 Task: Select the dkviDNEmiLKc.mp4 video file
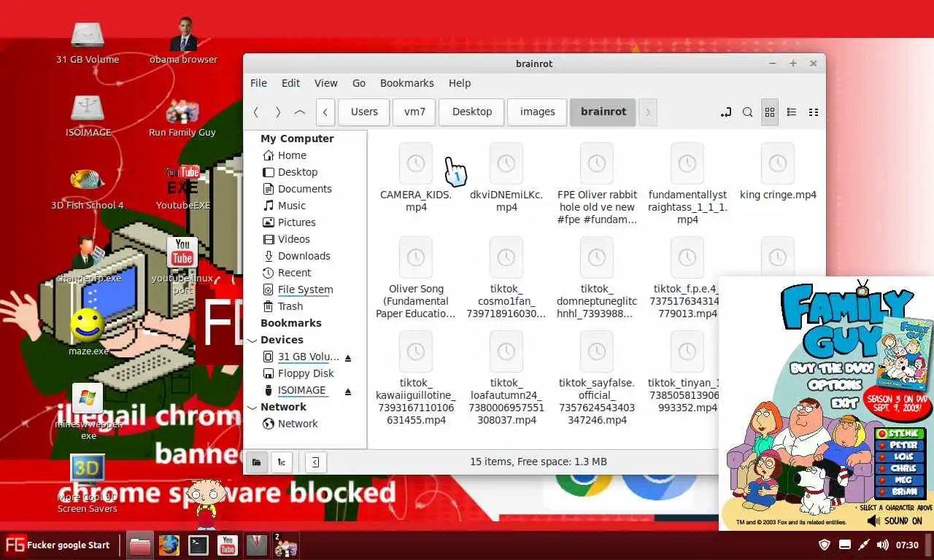pos(506,164)
